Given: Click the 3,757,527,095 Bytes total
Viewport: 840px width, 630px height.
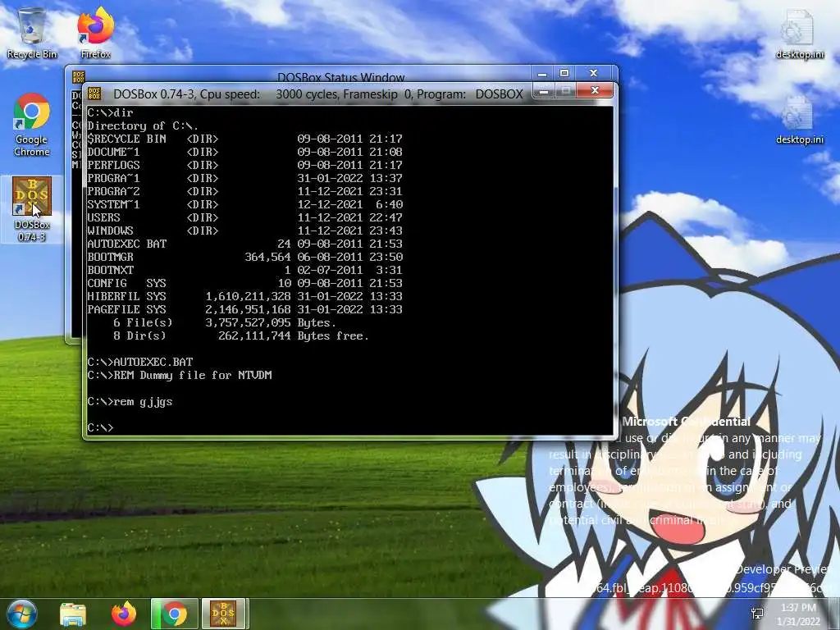Looking at the screenshot, I should pyautogui.click(x=271, y=322).
